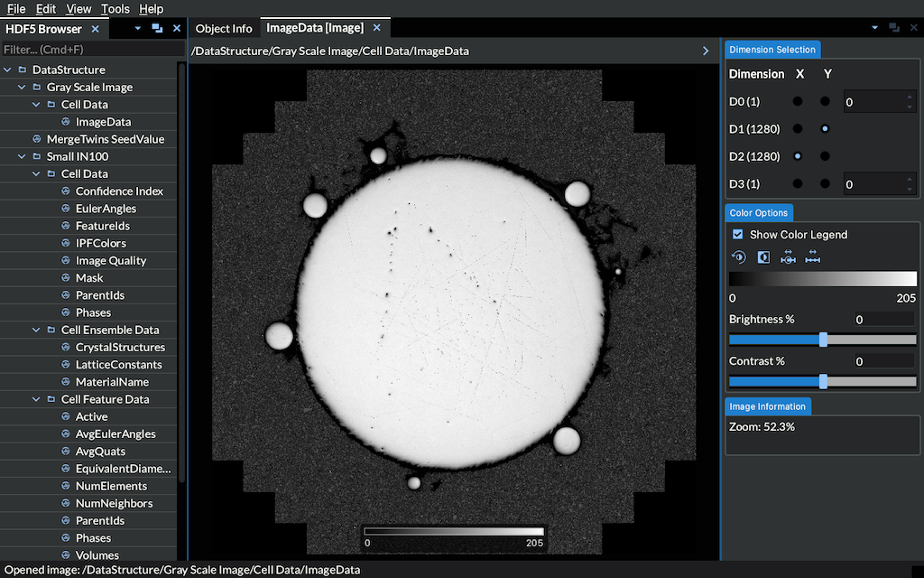Collapse the Small IN100 group
The height and width of the screenshot is (578, 924).
pyautogui.click(x=23, y=156)
